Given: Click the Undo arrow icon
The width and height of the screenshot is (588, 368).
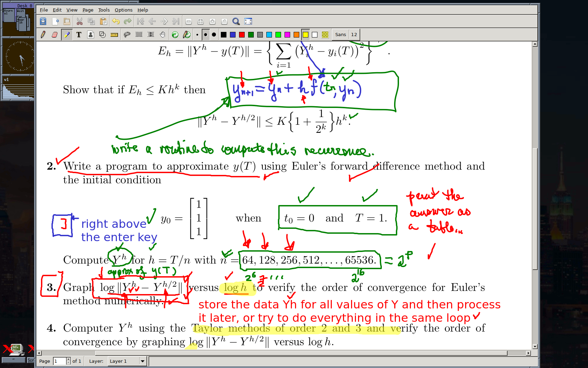Looking at the screenshot, I should 116,21.
